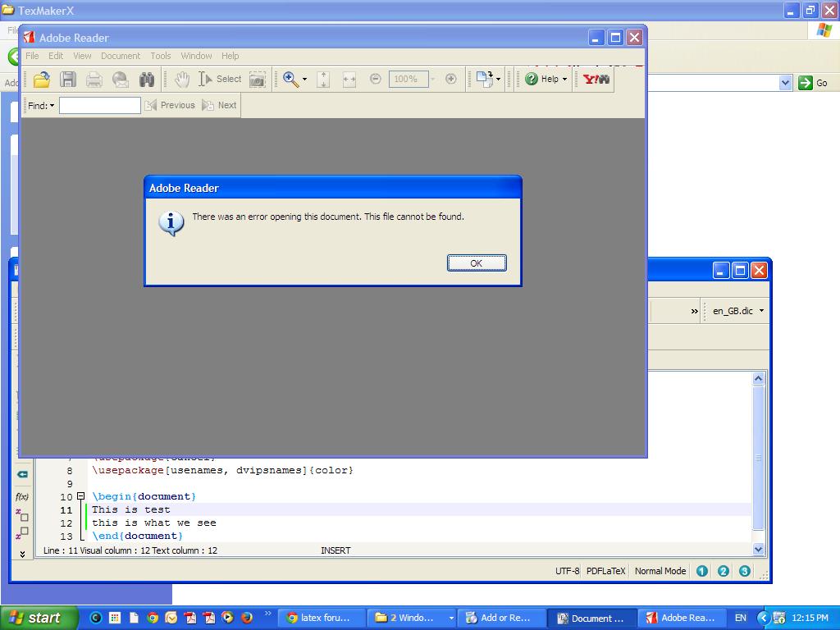840x630 pixels.
Task: Click Firefox icon in quick launch
Action: tap(247, 618)
